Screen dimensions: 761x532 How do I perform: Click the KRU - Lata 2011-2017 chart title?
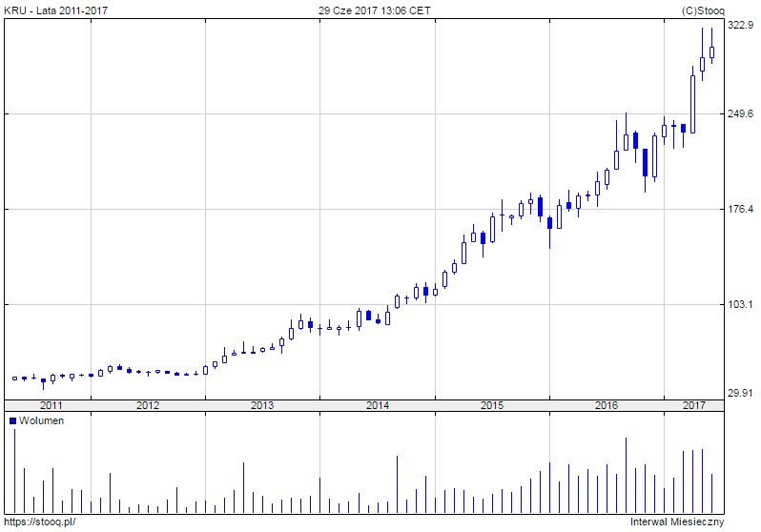[x=53, y=10]
